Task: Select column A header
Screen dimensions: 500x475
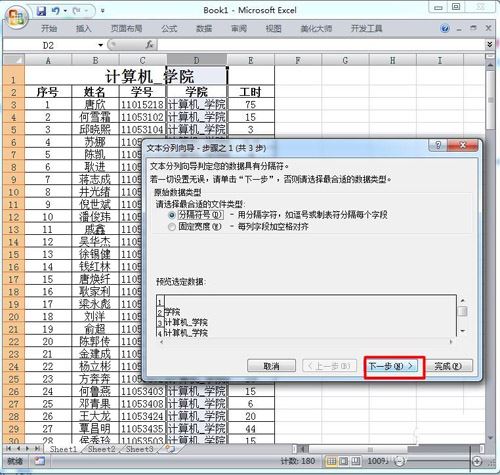Action: click(x=48, y=60)
